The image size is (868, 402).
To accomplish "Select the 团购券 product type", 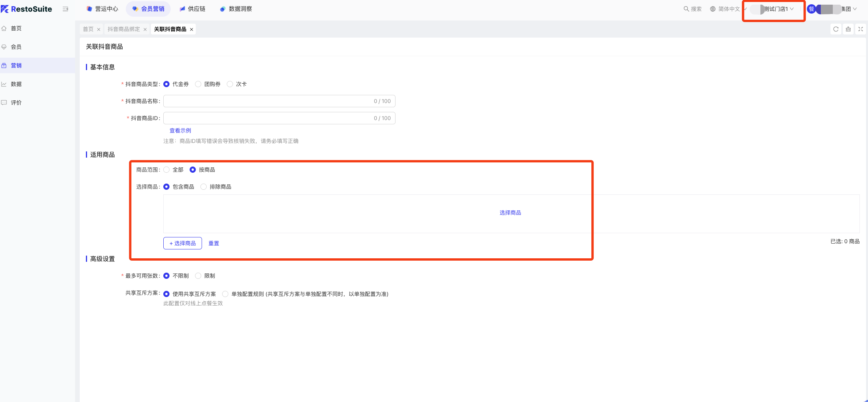I will coord(198,84).
